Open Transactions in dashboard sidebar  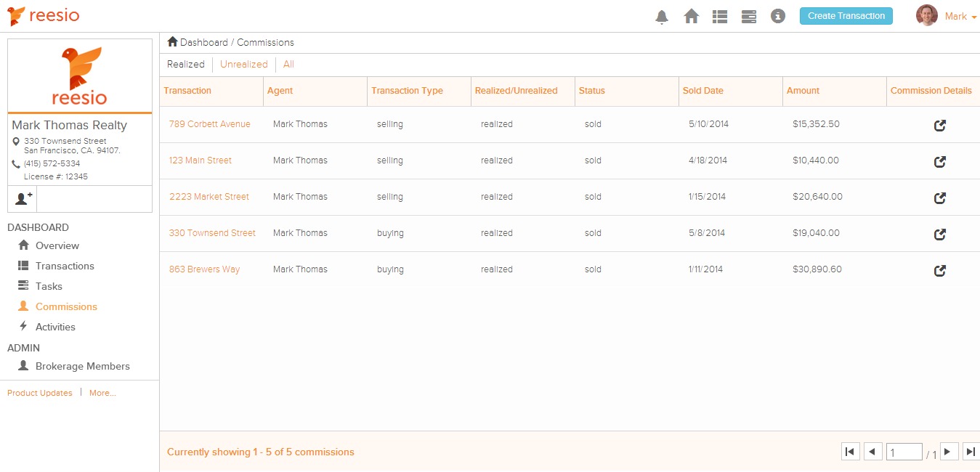point(65,266)
